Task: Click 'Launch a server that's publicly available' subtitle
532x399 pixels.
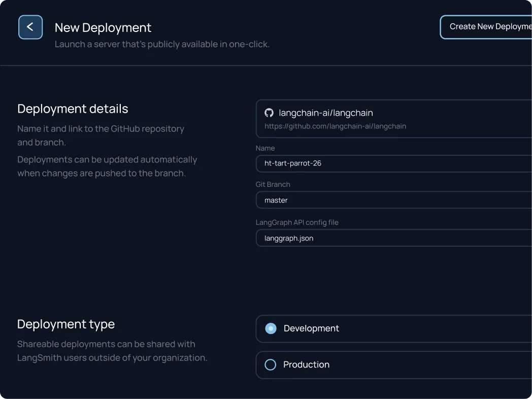Action: (162, 45)
